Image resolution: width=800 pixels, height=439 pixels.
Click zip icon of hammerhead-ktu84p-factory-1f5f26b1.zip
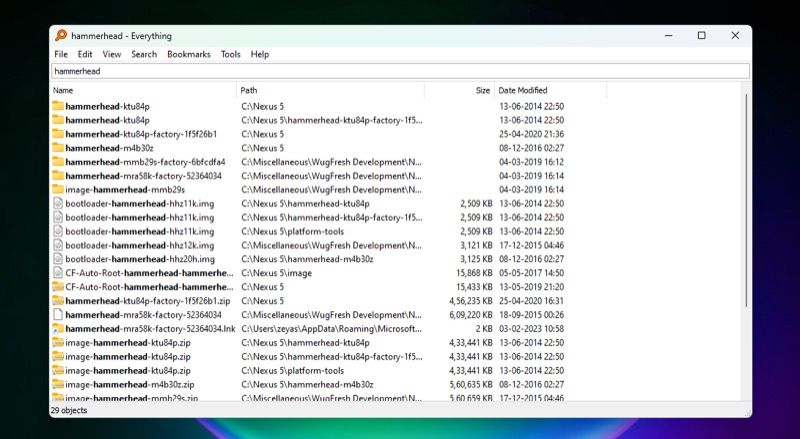58,301
